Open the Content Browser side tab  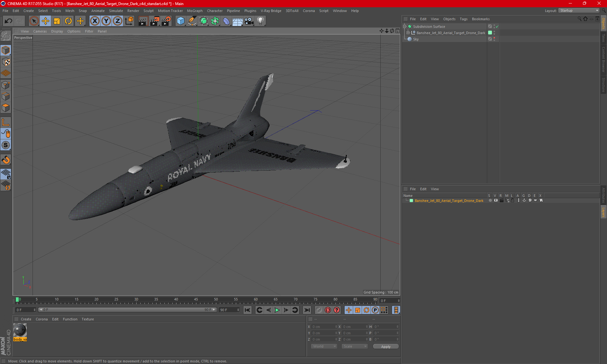[x=604, y=59]
